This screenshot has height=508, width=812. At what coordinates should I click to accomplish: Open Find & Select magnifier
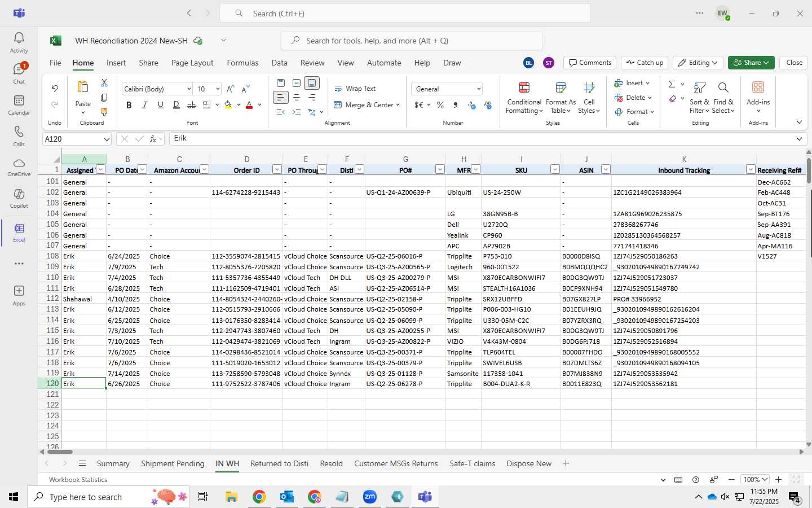pos(723,98)
